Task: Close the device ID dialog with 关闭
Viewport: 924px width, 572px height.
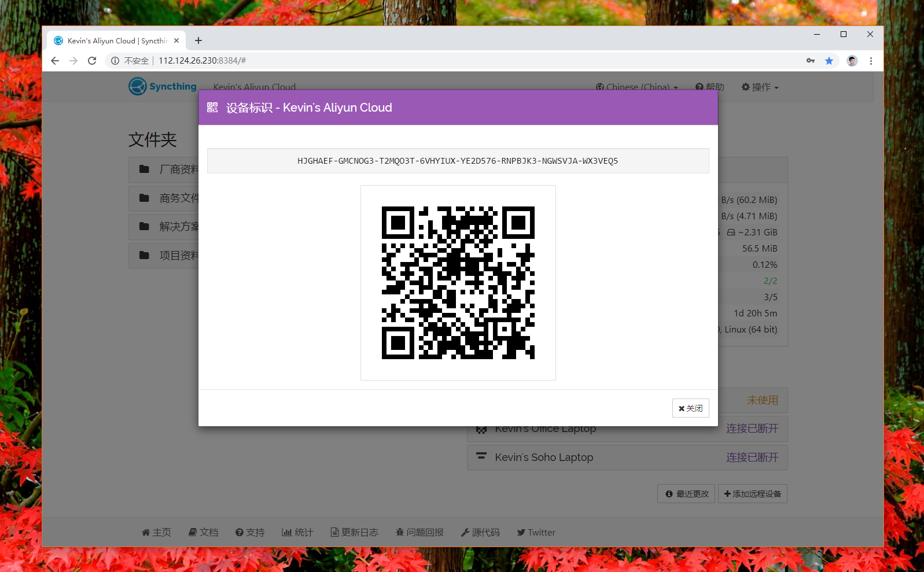Action: [x=690, y=408]
